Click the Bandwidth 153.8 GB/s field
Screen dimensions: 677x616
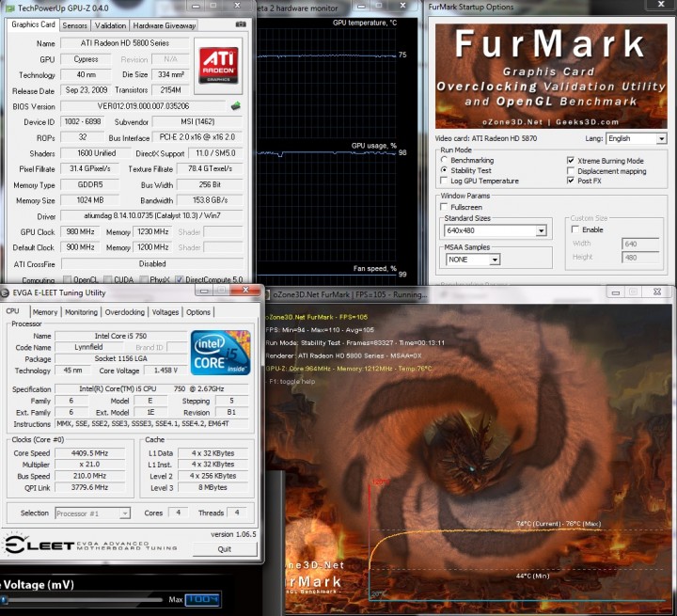pos(210,200)
